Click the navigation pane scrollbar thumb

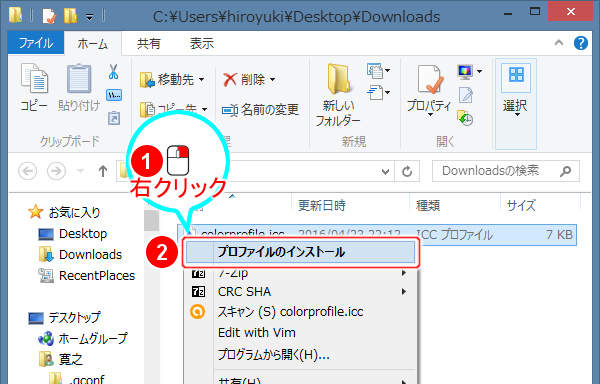tap(152, 220)
